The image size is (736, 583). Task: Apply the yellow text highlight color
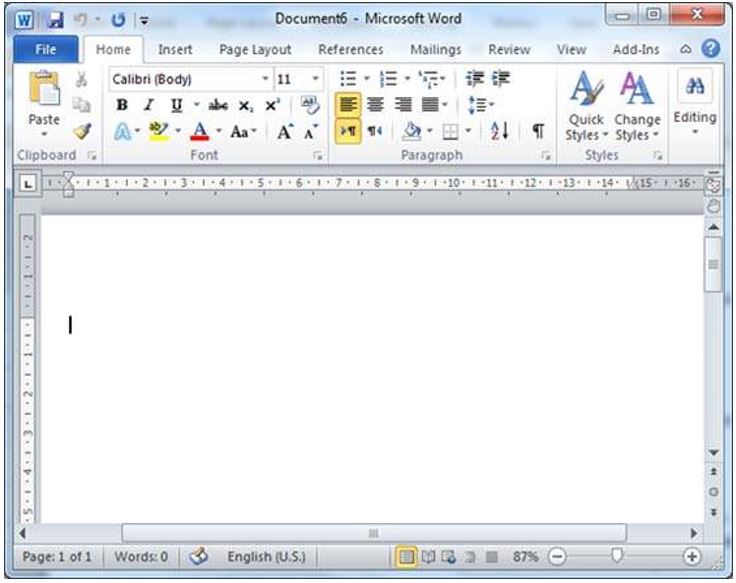(158, 131)
